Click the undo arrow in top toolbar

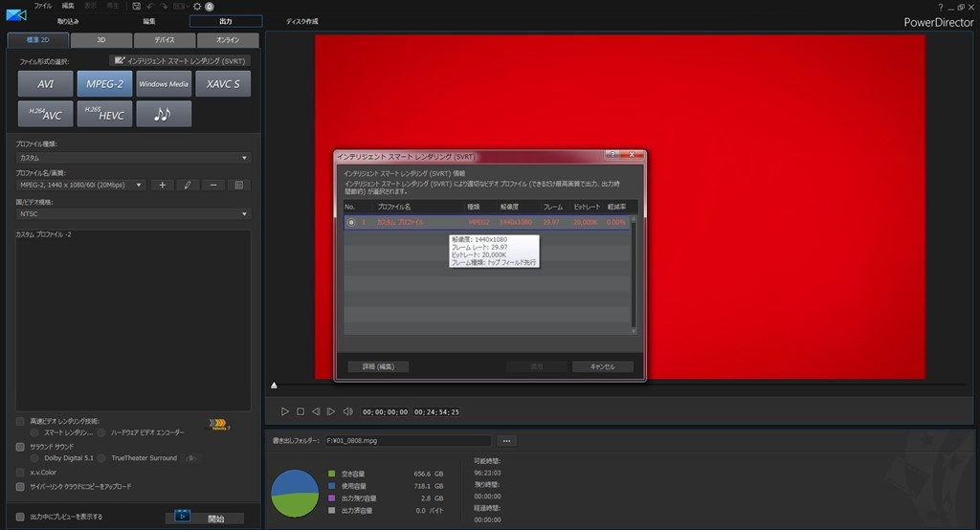click(x=150, y=7)
